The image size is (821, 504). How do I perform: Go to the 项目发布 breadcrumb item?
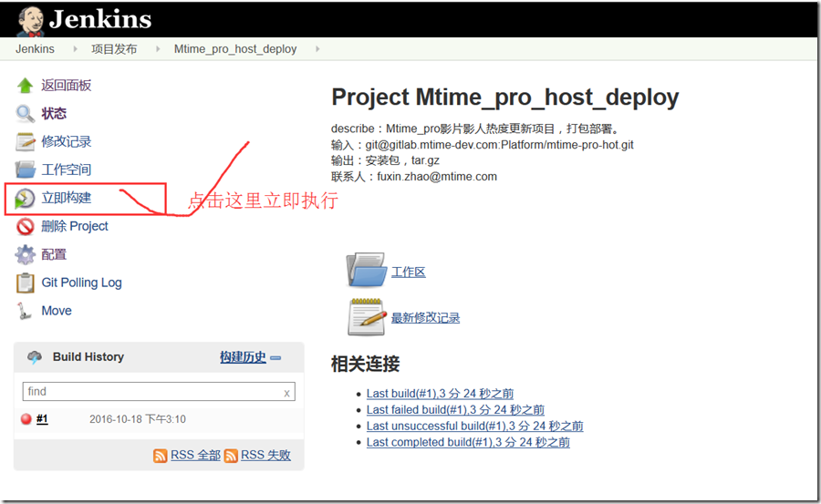[114, 48]
